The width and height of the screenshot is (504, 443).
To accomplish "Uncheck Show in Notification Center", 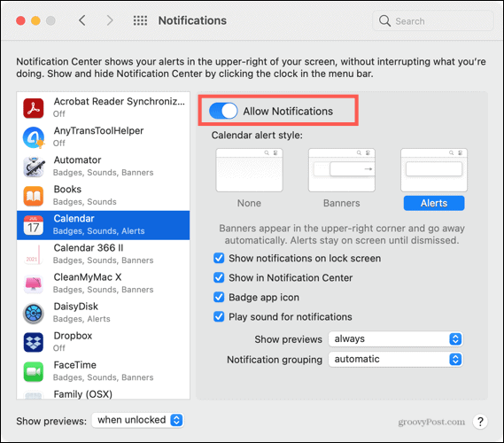I will [219, 277].
